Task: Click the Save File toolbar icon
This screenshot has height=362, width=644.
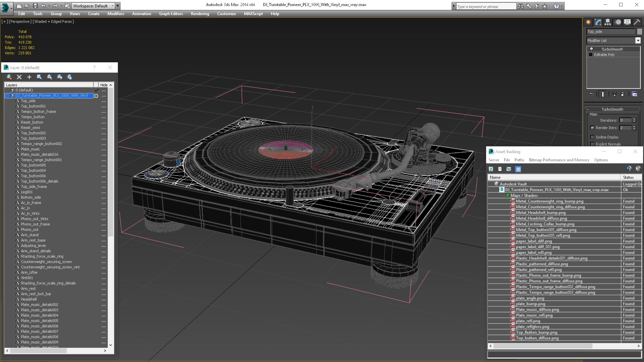Action: pos(35,6)
